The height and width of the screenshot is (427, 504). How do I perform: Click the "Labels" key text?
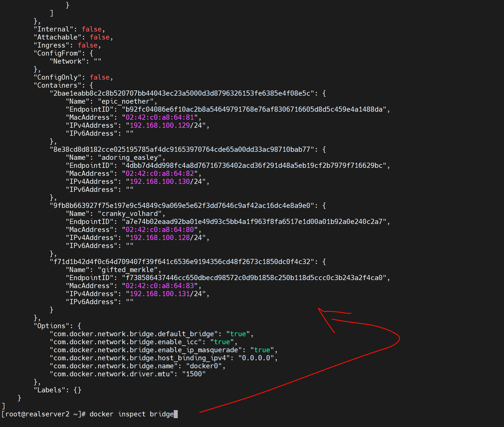[49, 390]
